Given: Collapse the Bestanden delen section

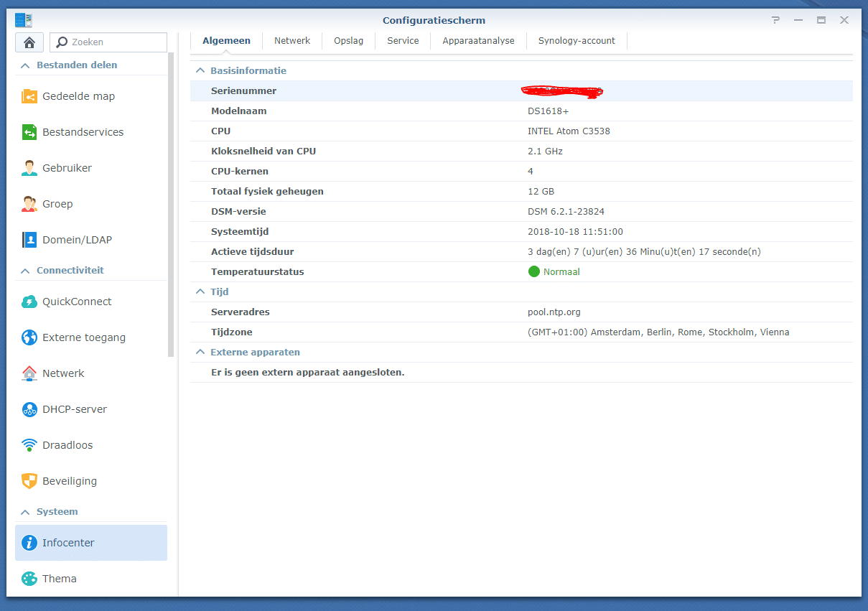Looking at the screenshot, I should [25, 65].
